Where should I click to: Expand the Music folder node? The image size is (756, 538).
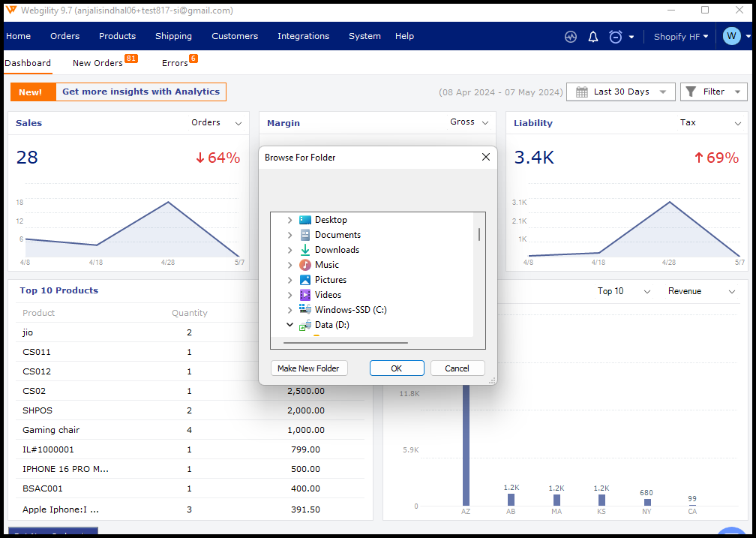point(289,265)
